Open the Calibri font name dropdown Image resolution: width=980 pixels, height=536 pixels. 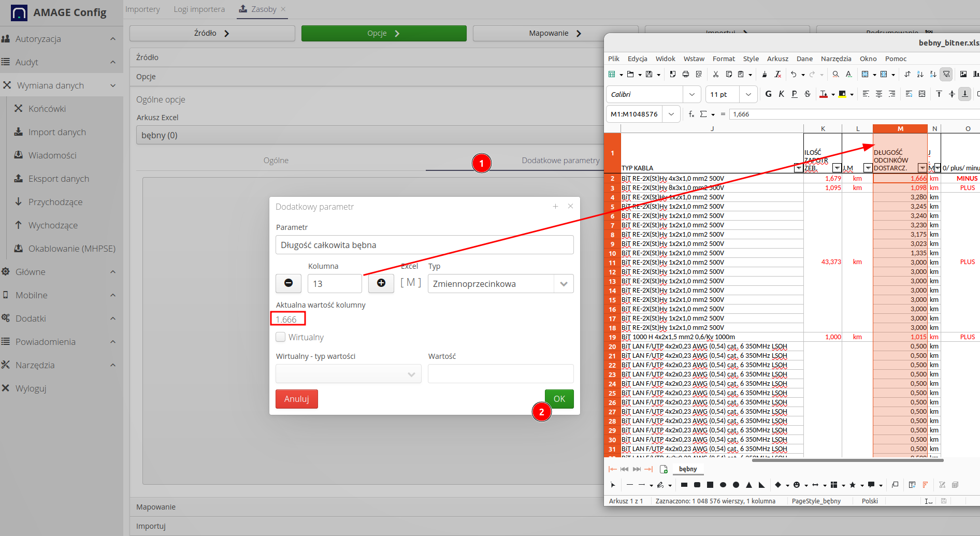pyautogui.click(x=691, y=94)
